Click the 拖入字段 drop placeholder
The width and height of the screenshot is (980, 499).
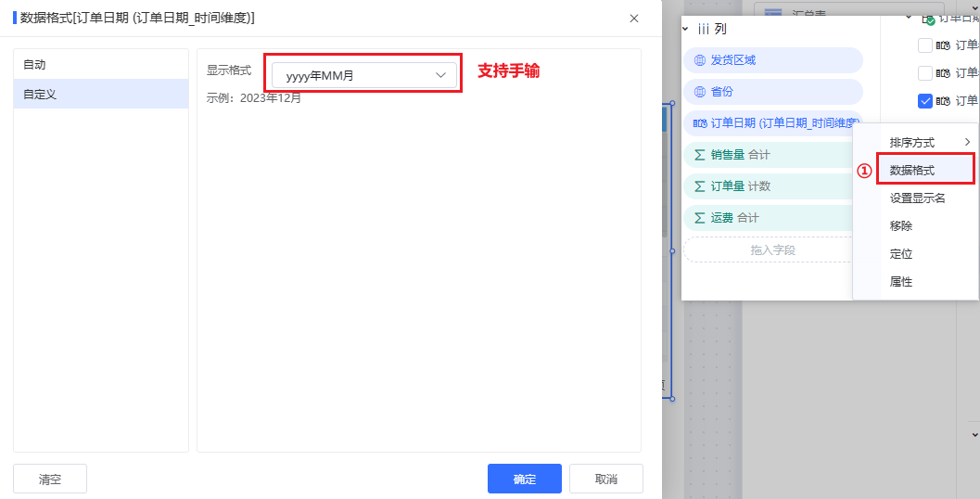772,249
